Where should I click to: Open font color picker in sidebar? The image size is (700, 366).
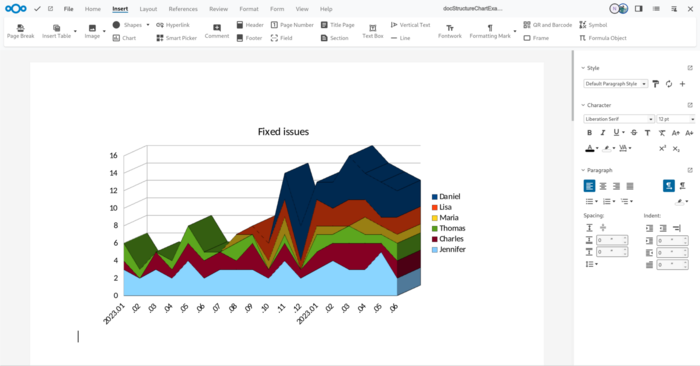point(597,149)
